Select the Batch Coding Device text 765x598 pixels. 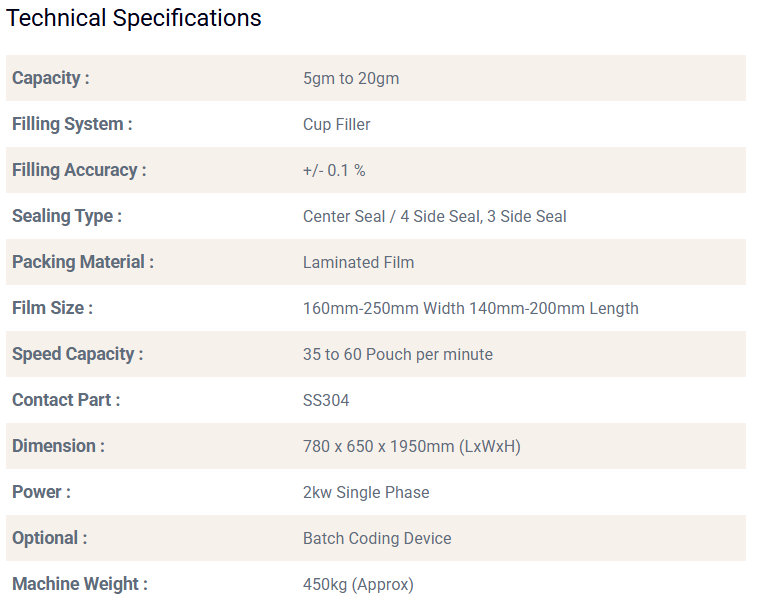pyautogui.click(x=377, y=538)
